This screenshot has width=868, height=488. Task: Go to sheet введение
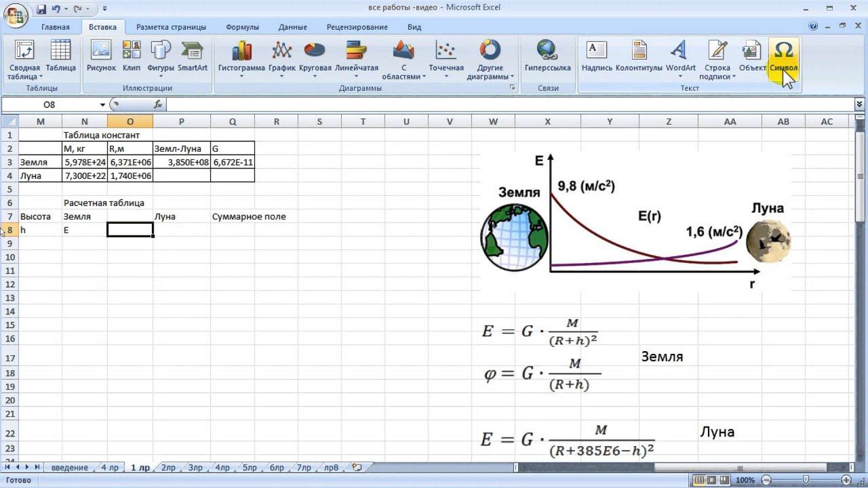(x=70, y=468)
